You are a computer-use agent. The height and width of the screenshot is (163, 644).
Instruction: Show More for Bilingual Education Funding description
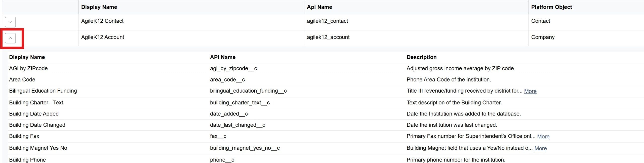click(530, 91)
